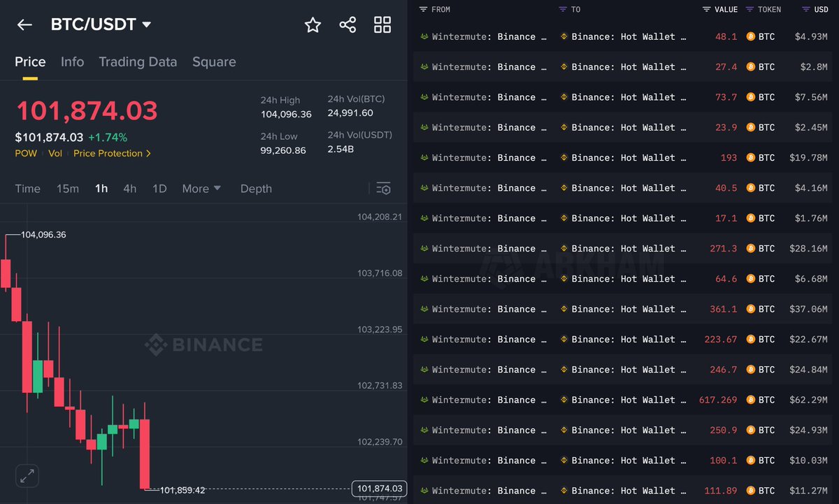
Task: Click Wintermute logo in the $62.29M row
Action: 424,400
